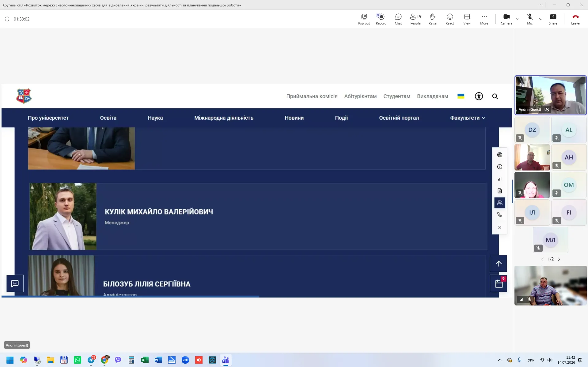Click the meeting security shield icon

(7, 19)
